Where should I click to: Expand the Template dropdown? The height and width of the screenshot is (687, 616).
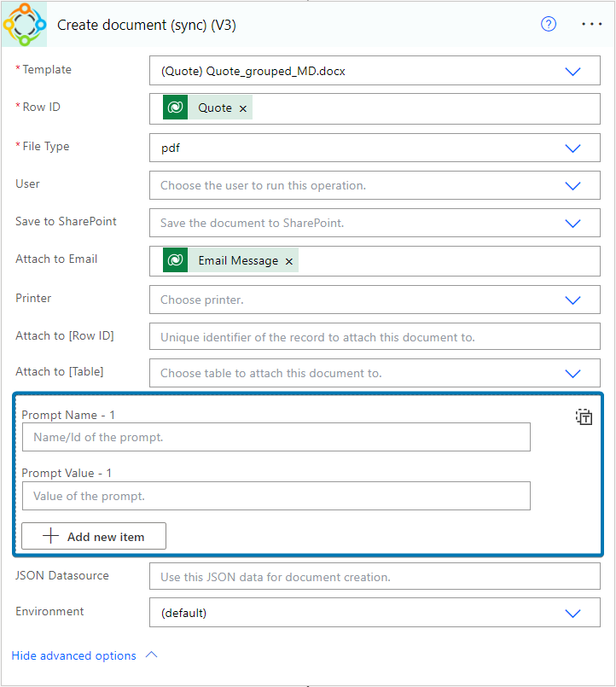pos(572,72)
